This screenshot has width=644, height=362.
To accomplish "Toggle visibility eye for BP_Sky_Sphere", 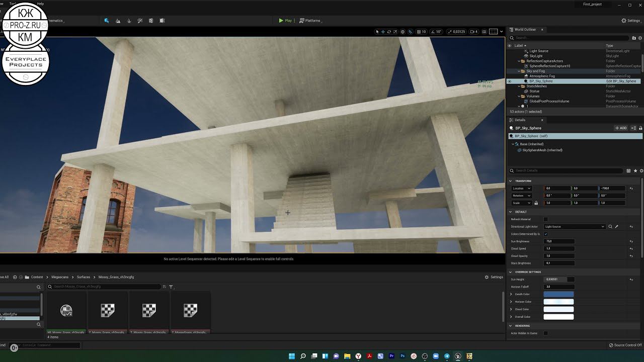I will pyautogui.click(x=509, y=81).
